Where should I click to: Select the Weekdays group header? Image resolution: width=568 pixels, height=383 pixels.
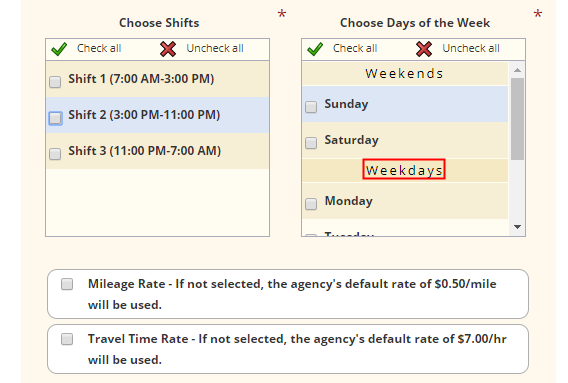click(405, 170)
